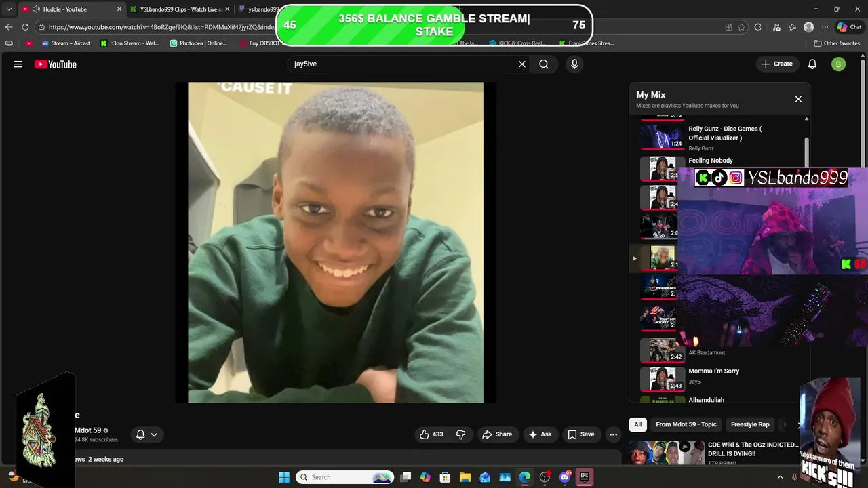Open the YouTube guide hamburger menu

[18, 64]
